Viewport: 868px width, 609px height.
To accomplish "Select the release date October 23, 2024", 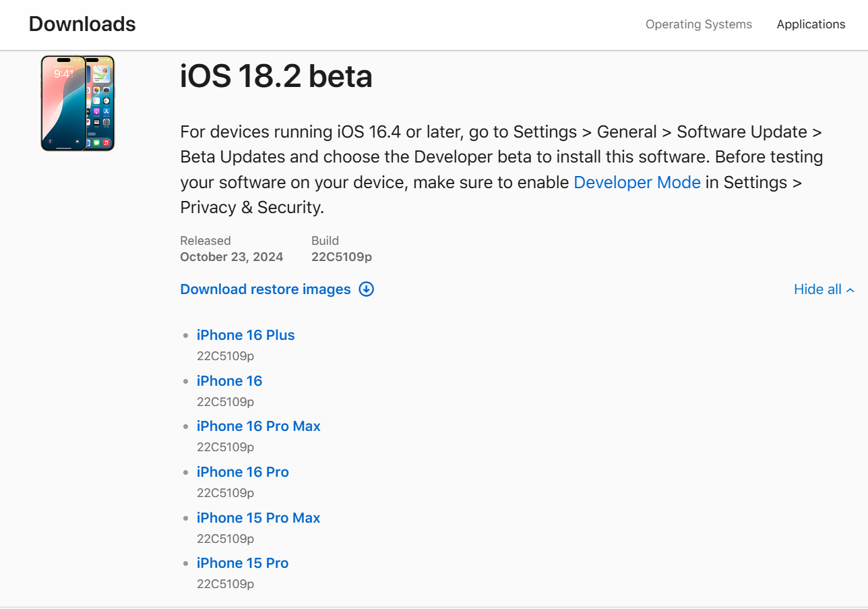I will [x=232, y=257].
